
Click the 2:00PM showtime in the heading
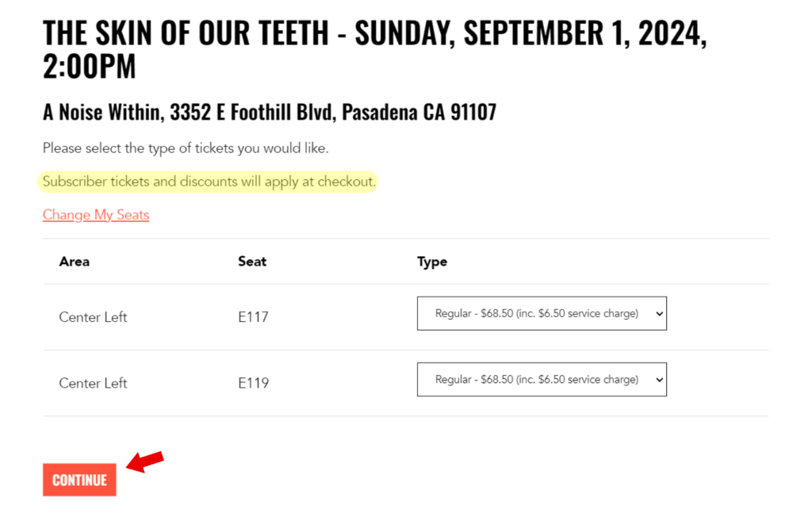89,67
